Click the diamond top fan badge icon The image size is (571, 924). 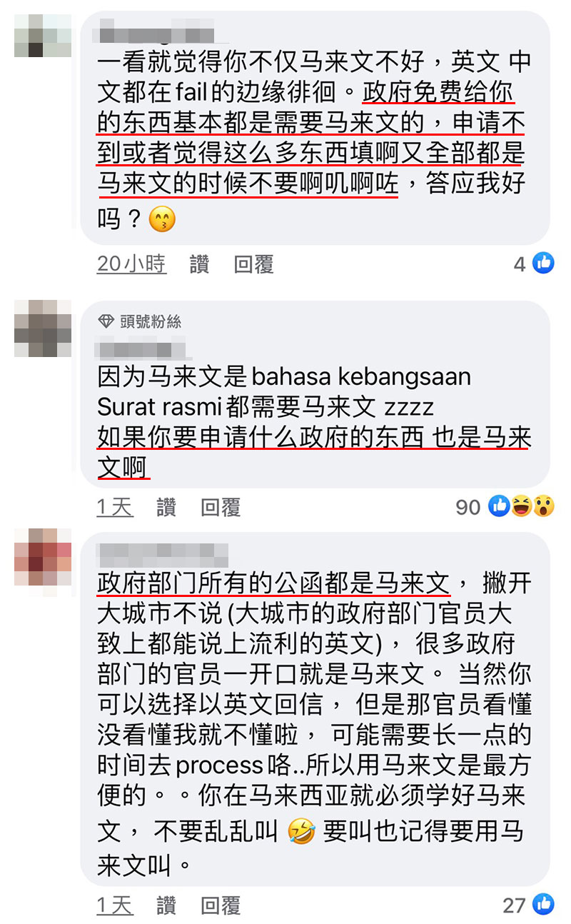pos(106,321)
